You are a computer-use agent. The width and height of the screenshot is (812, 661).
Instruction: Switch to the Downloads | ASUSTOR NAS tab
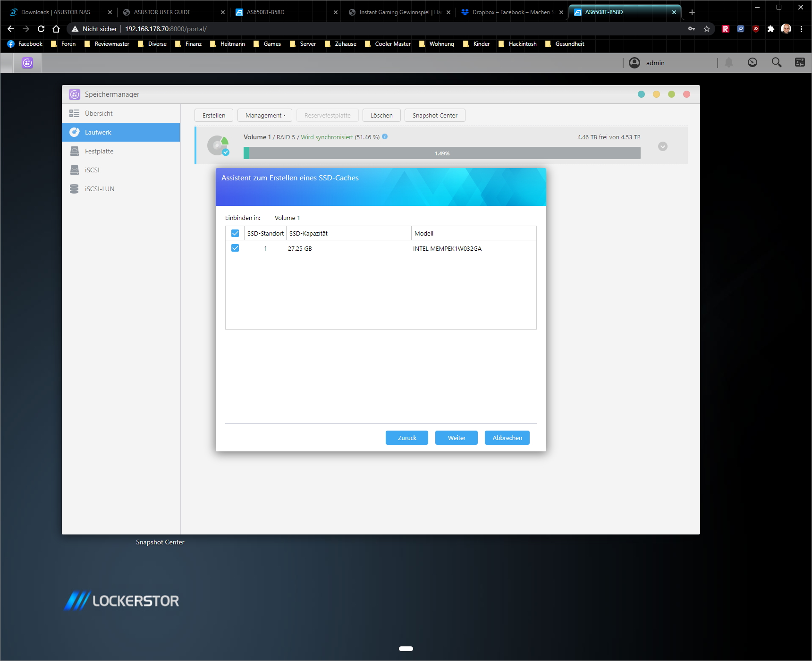coord(60,12)
